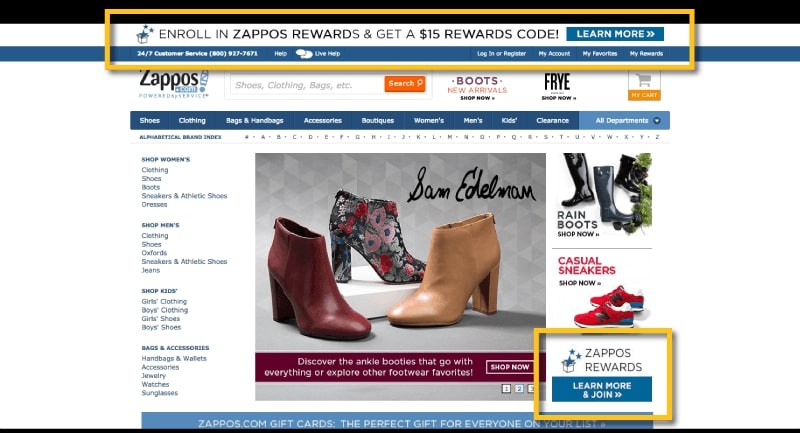This screenshot has width=800, height=433.
Task: Click the Learn More & Join button
Action: pyautogui.click(x=602, y=390)
